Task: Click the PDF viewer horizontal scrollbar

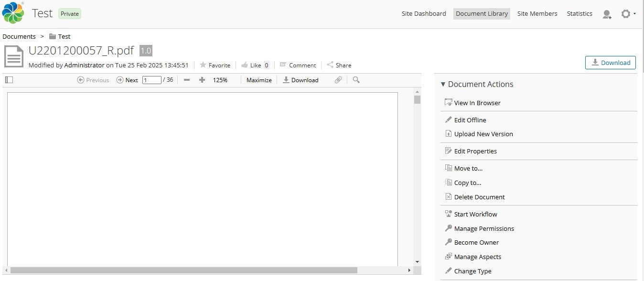Action: tap(184, 270)
